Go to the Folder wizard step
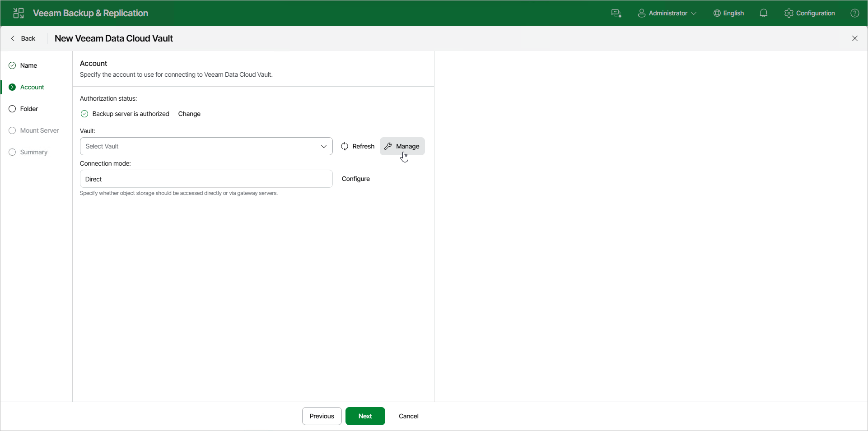This screenshot has width=868, height=431. click(x=24, y=109)
